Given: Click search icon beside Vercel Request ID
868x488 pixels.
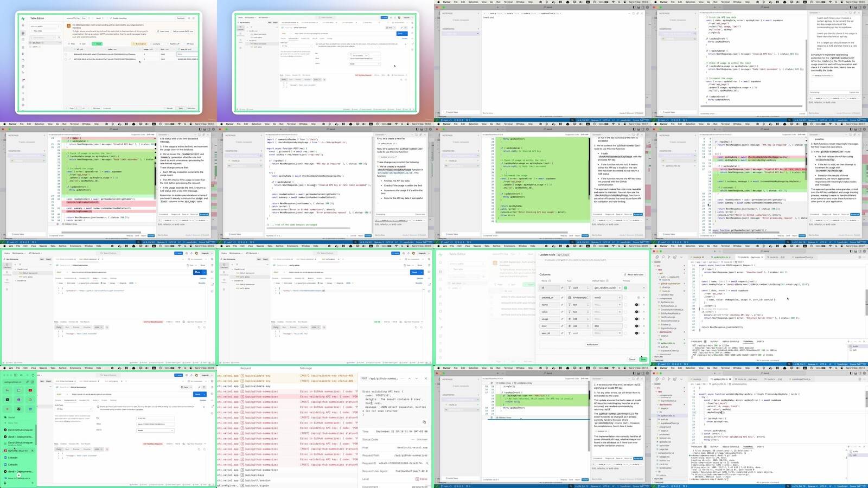Looking at the screenshot, I should pyautogui.click(x=427, y=463).
